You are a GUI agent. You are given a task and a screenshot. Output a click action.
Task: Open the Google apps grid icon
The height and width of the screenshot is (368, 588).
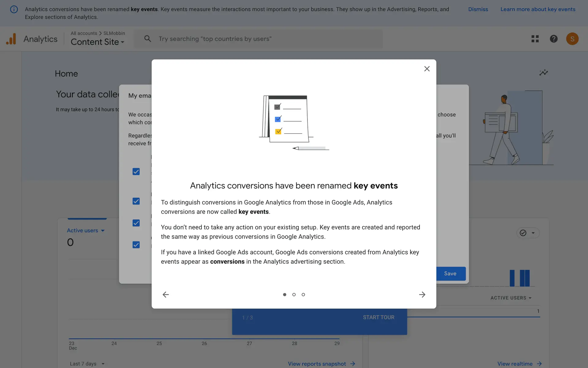[x=535, y=39]
